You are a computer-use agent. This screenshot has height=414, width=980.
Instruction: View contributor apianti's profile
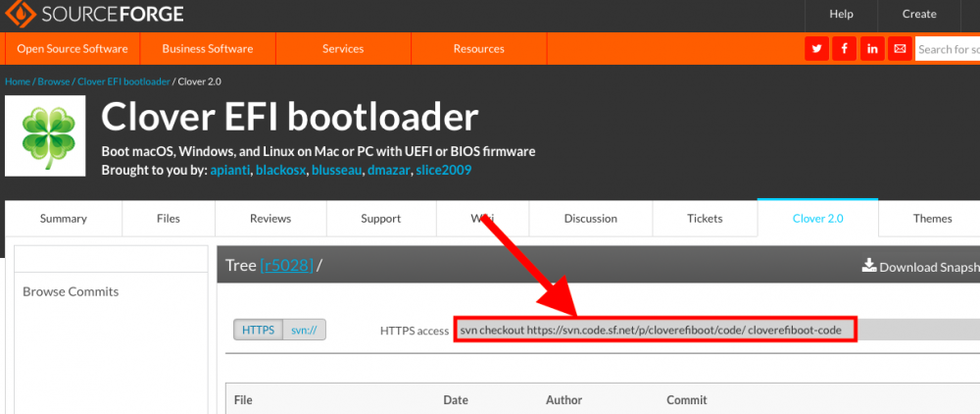(230, 170)
